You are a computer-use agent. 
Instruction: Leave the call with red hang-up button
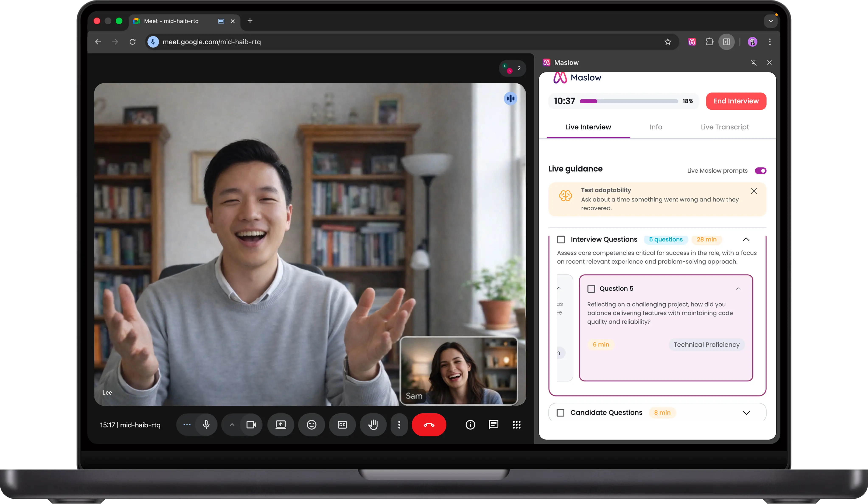point(429,424)
